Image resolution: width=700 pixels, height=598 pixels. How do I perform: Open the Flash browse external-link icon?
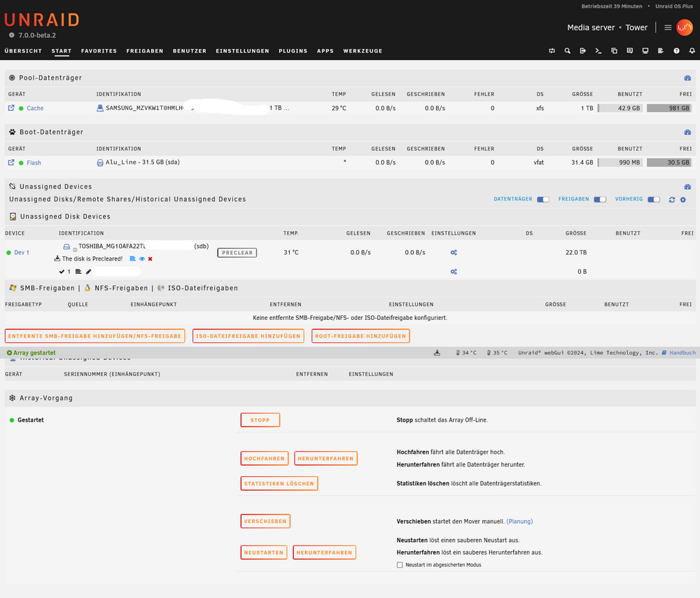pyautogui.click(x=11, y=162)
